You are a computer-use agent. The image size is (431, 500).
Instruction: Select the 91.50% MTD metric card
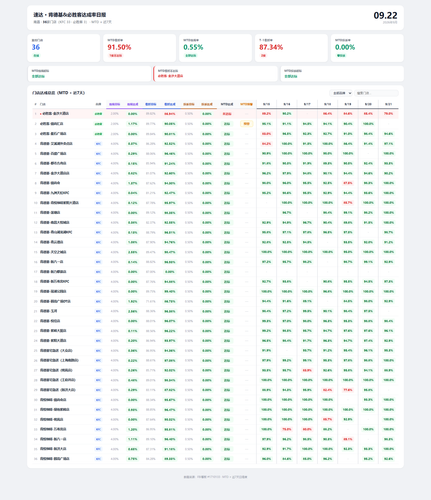click(x=140, y=48)
